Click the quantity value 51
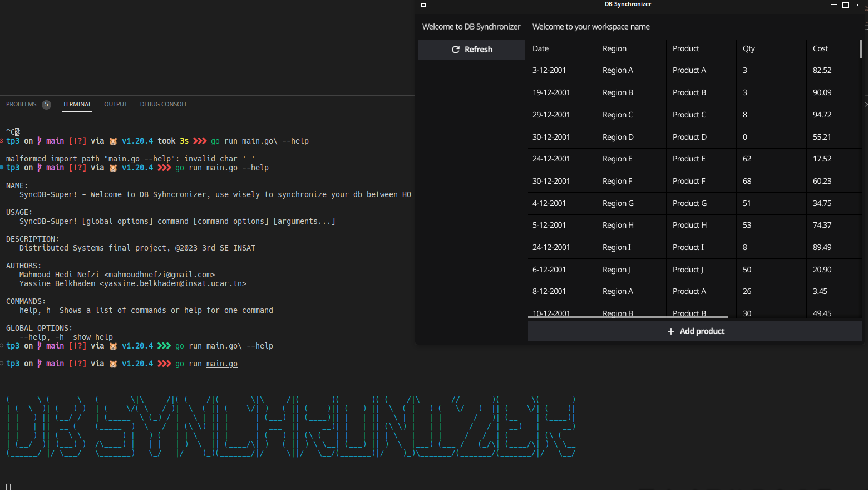 tap(747, 204)
